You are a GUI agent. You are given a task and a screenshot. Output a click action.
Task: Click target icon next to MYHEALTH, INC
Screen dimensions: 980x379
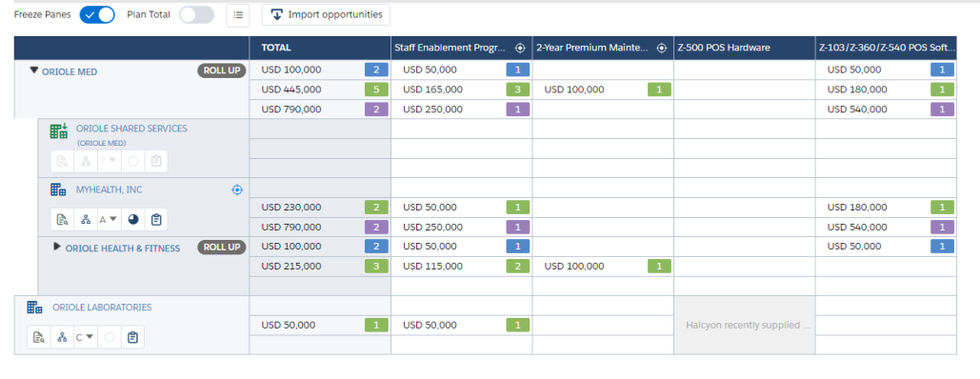(x=237, y=189)
